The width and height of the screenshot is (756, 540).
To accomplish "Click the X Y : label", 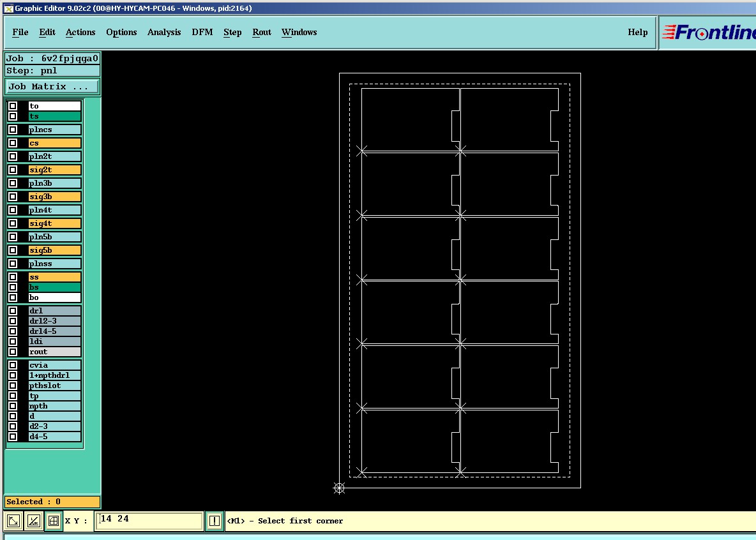I will 77,521.
